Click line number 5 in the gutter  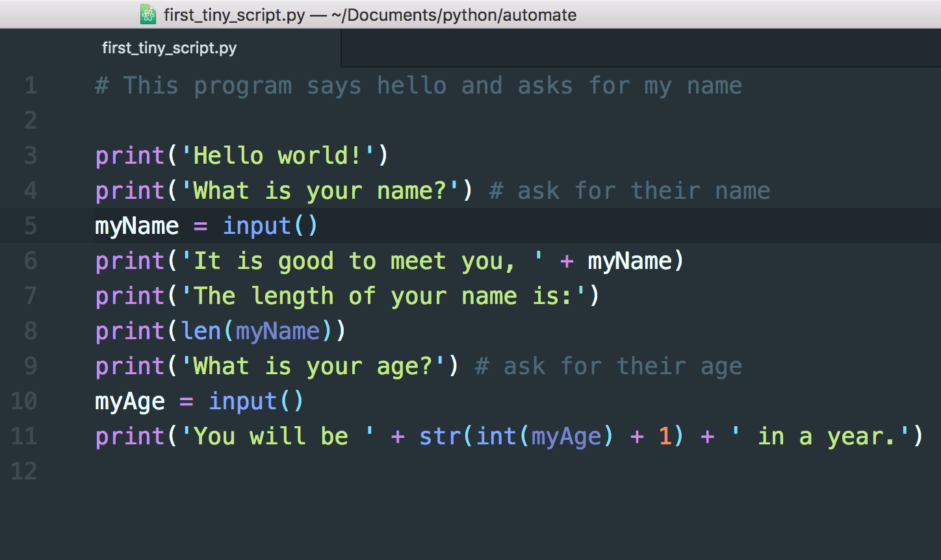pyautogui.click(x=30, y=225)
